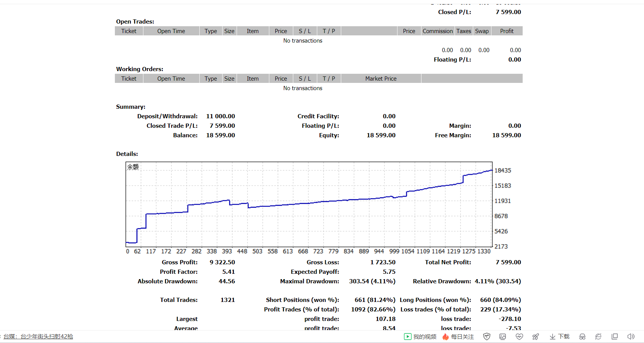Click Size header in Working Orders table
Screen dimensions: 644x343
click(229, 79)
